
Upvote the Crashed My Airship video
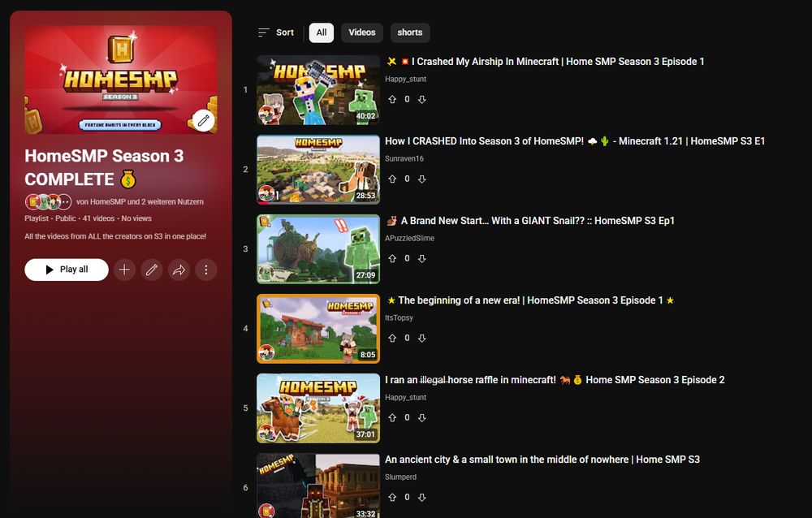click(x=392, y=99)
